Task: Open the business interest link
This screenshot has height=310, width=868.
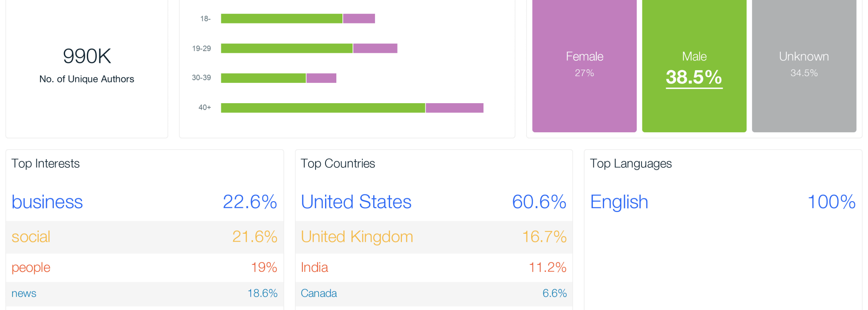Action: coord(47,202)
